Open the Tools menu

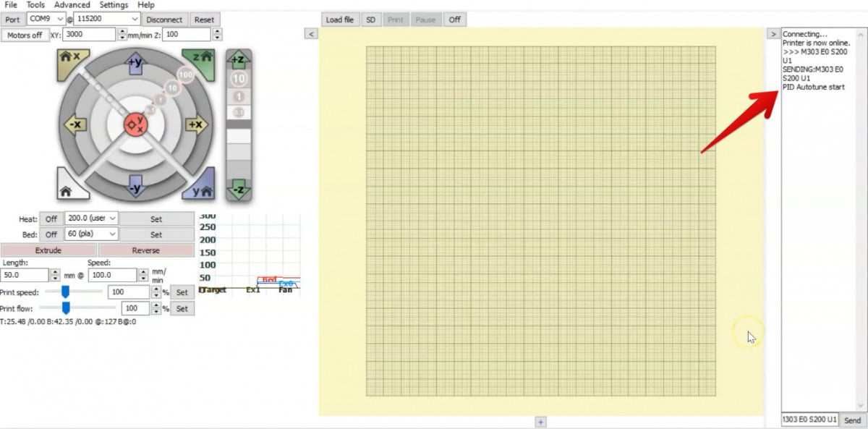[x=35, y=4]
